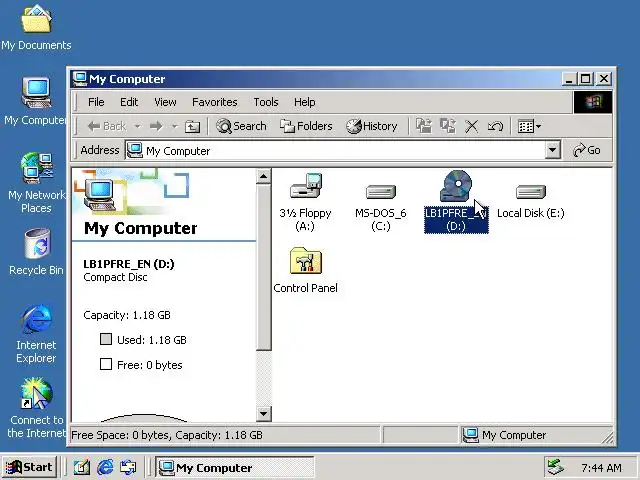Open the Favorites menu
The height and width of the screenshot is (480, 640).
click(215, 102)
